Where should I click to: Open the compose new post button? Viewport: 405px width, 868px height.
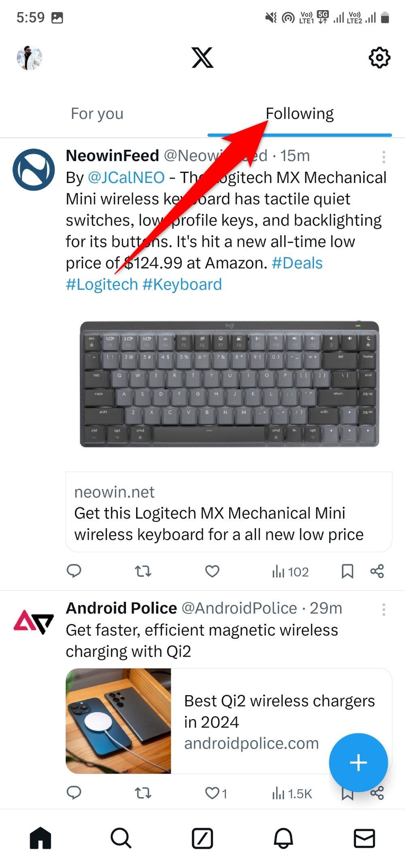click(358, 762)
